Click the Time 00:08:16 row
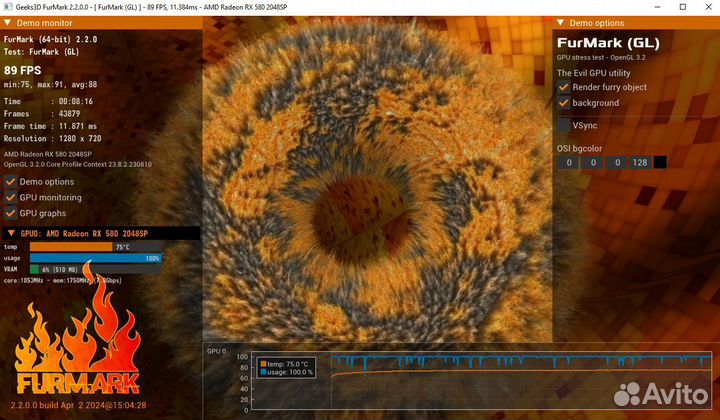The image size is (720, 420). (48, 101)
